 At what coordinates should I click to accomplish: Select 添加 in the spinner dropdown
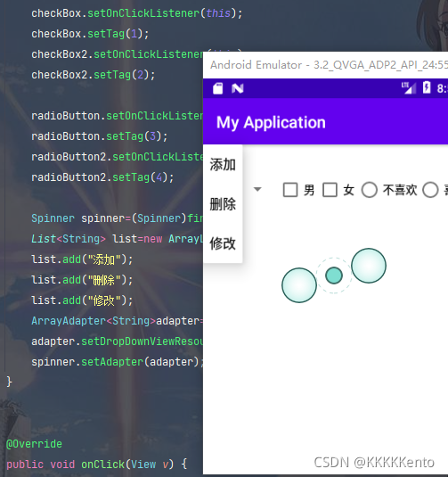click(223, 165)
